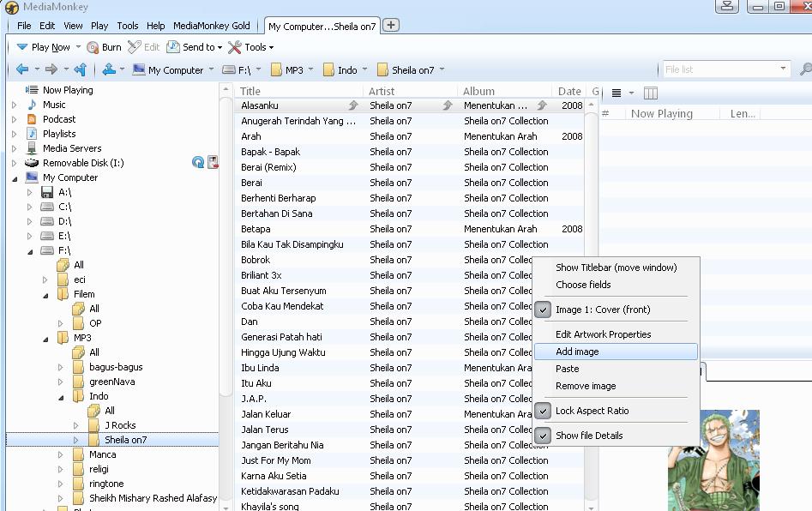Viewport: 812px width, 511px height.
Task: Click the My Computer breadcrumb icon
Action: tap(138, 69)
